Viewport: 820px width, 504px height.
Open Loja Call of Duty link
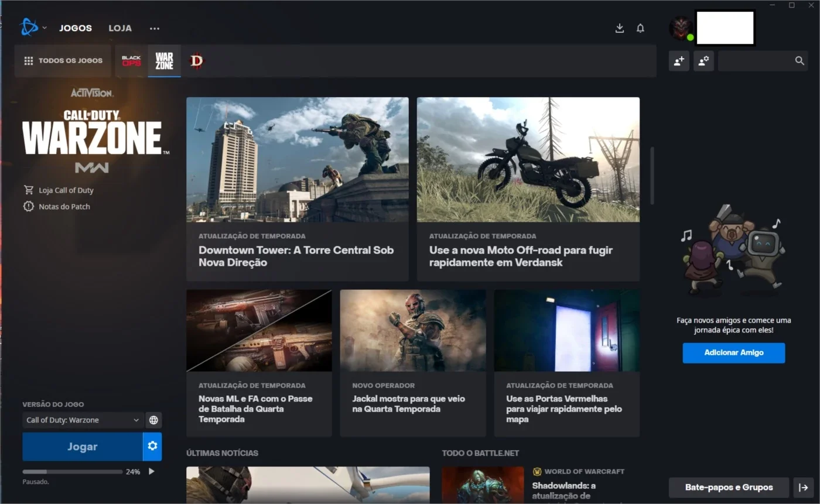click(66, 190)
